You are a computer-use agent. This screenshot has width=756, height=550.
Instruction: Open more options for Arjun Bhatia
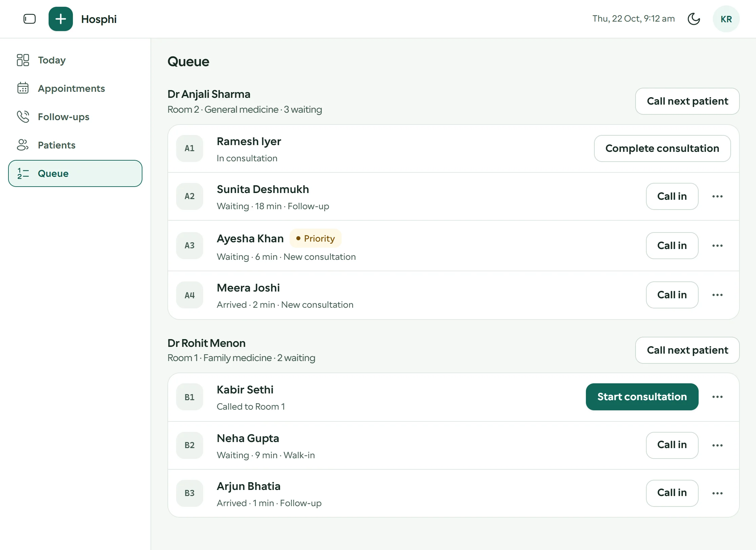(718, 493)
